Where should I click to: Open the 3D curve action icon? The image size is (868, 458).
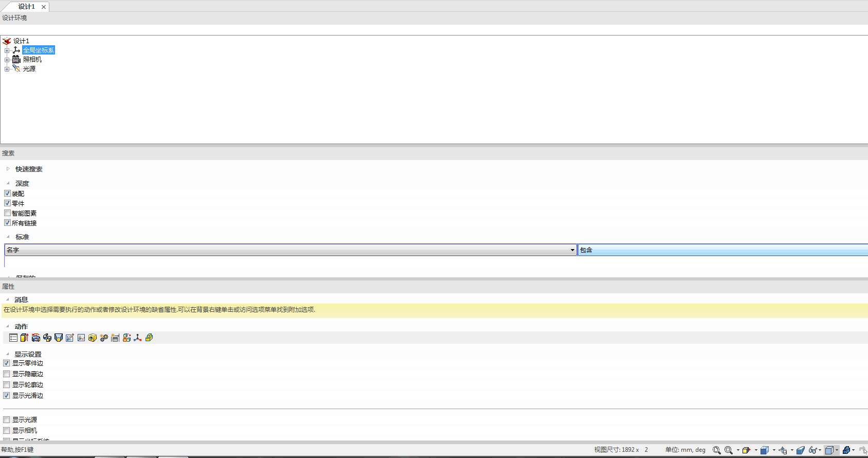tap(81, 338)
